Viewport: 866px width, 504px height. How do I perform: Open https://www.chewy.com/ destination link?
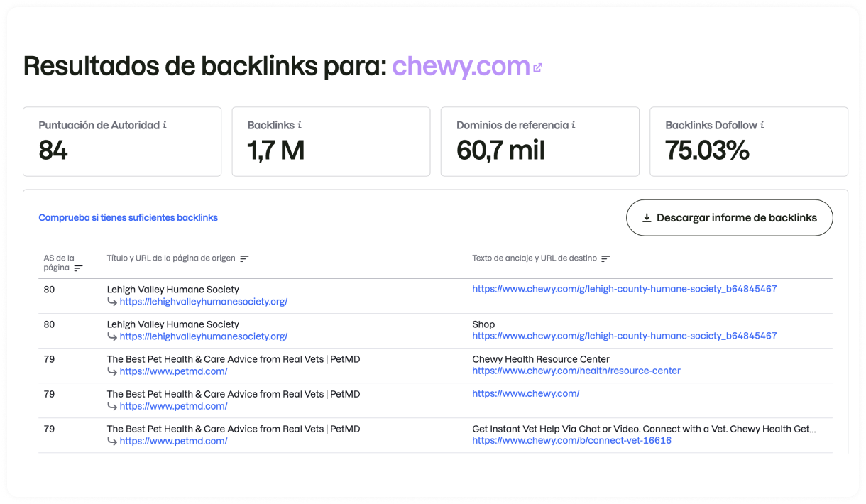tap(526, 393)
